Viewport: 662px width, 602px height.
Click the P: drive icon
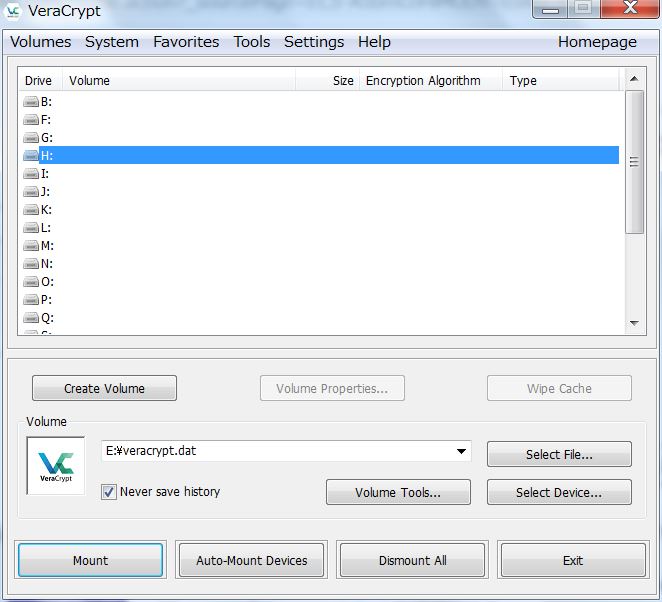coord(31,300)
